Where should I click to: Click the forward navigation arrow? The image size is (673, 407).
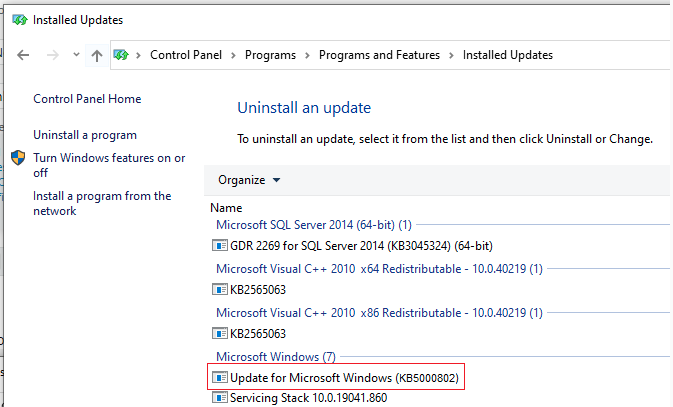point(50,56)
